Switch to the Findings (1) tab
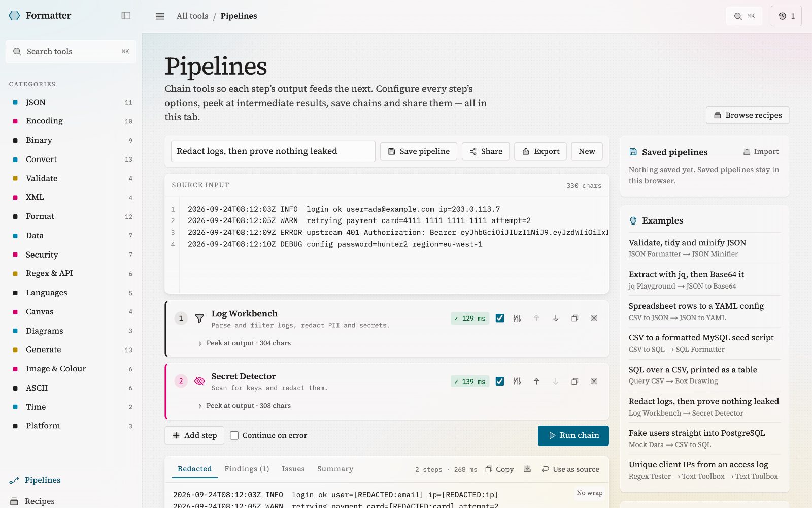The width and height of the screenshot is (812, 508). pos(247,469)
